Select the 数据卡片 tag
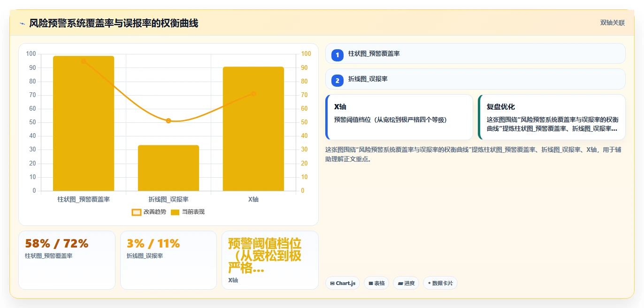644x308 pixels. point(440,283)
